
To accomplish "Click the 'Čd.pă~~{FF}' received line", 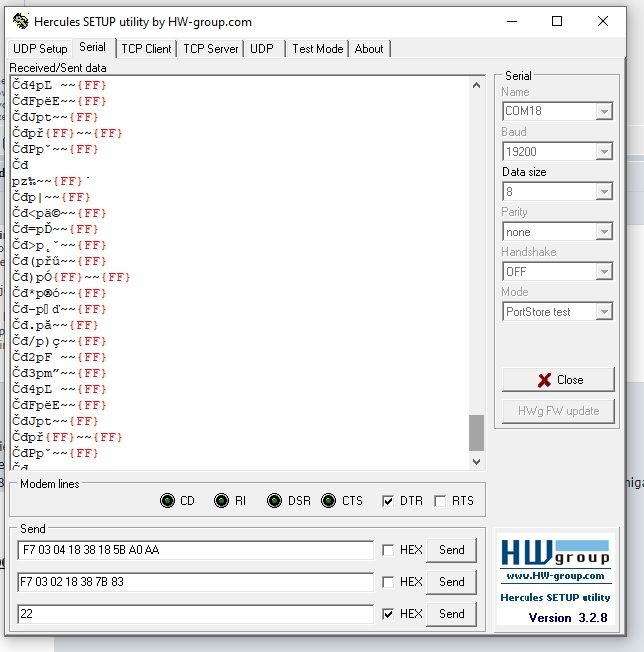I will point(55,325).
